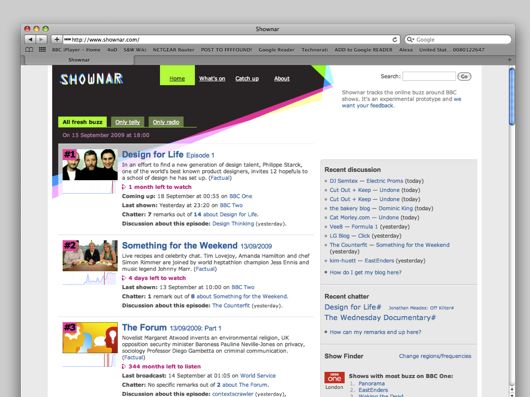Click the Showcase SHOWNAR logo
The width and height of the screenshot is (530, 397).
pos(92,79)
